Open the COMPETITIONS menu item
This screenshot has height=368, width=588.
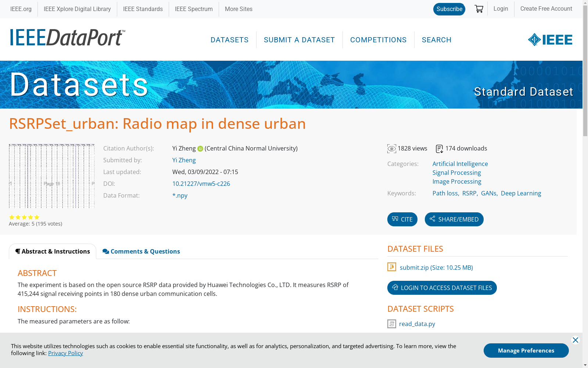379,40
